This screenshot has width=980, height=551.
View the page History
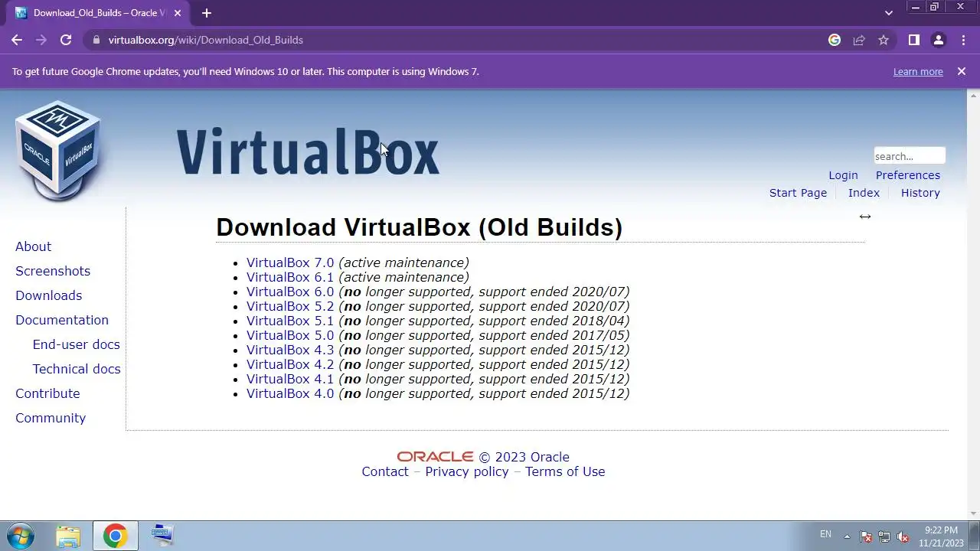[x=920, y=193]
